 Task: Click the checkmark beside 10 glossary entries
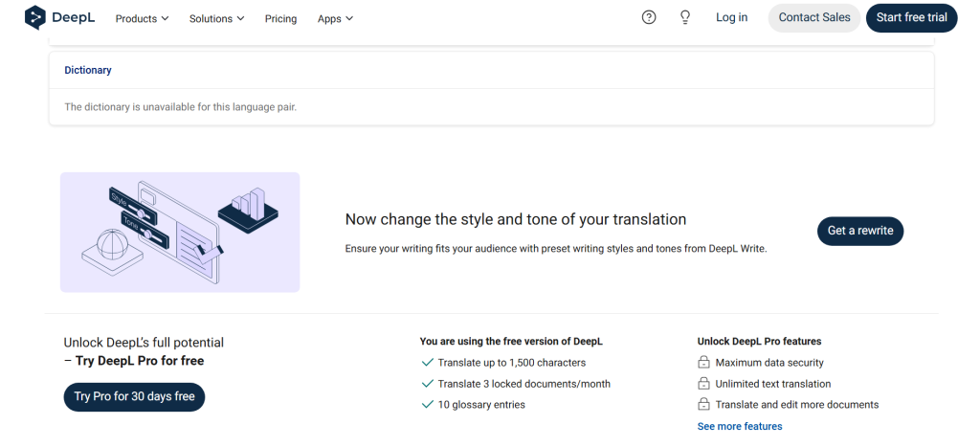pos(428,405)
